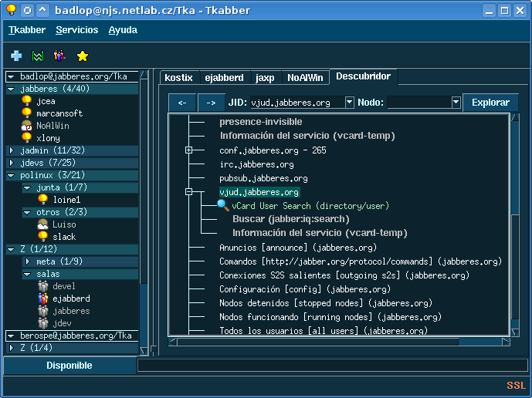Open the Nodo combo box dropdown

(456, 102)
